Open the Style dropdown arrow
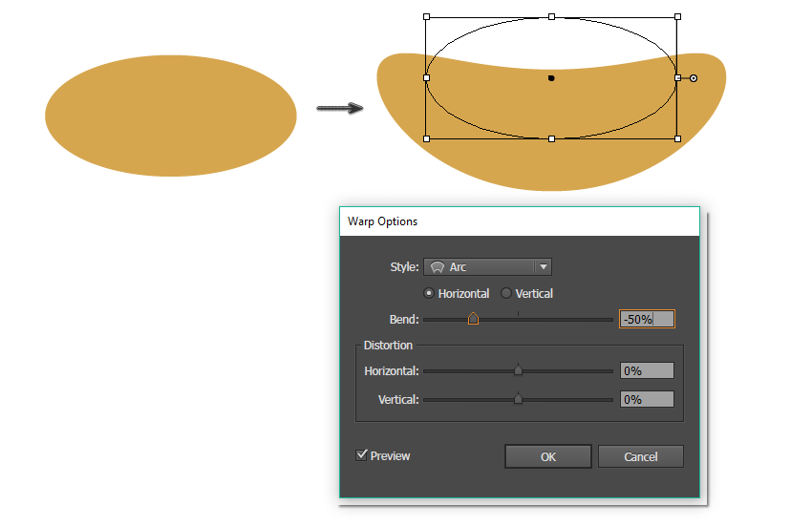Screen dimensions: 812x526 click(x=543, y=267)
